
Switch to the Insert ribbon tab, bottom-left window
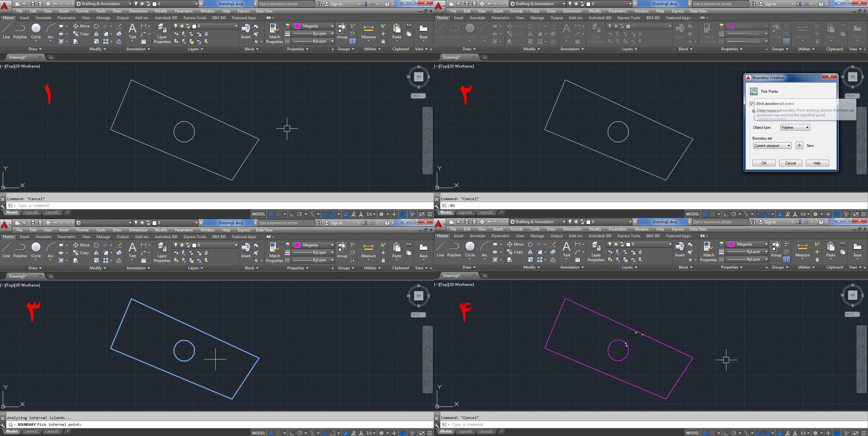tap(24, 237)
